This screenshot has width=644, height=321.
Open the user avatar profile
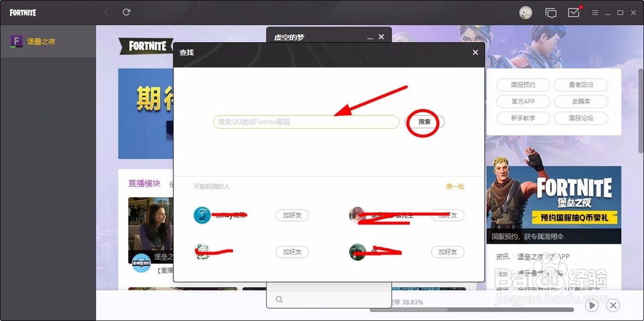tap(526, 13)
